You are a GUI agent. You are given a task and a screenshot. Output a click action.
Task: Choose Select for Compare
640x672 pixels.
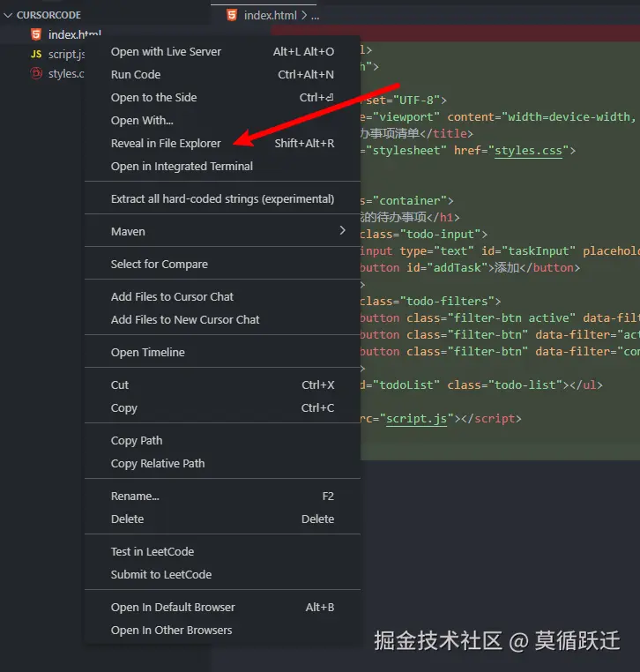click(222, 264)
